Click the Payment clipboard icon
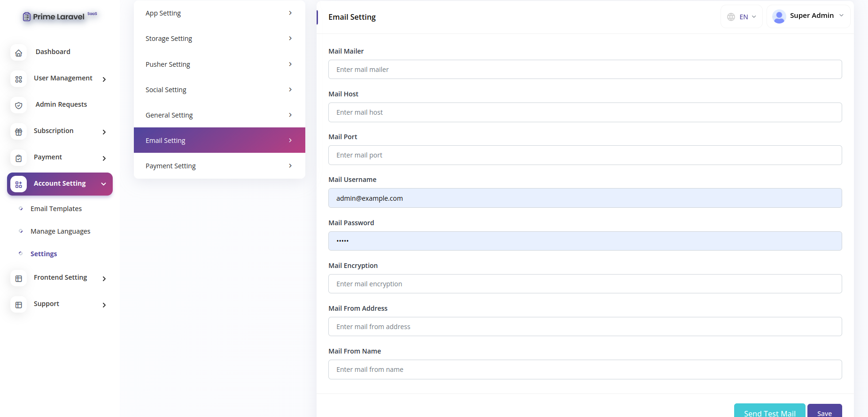Viewport: 868px width, 417px height. click(19, 158)
